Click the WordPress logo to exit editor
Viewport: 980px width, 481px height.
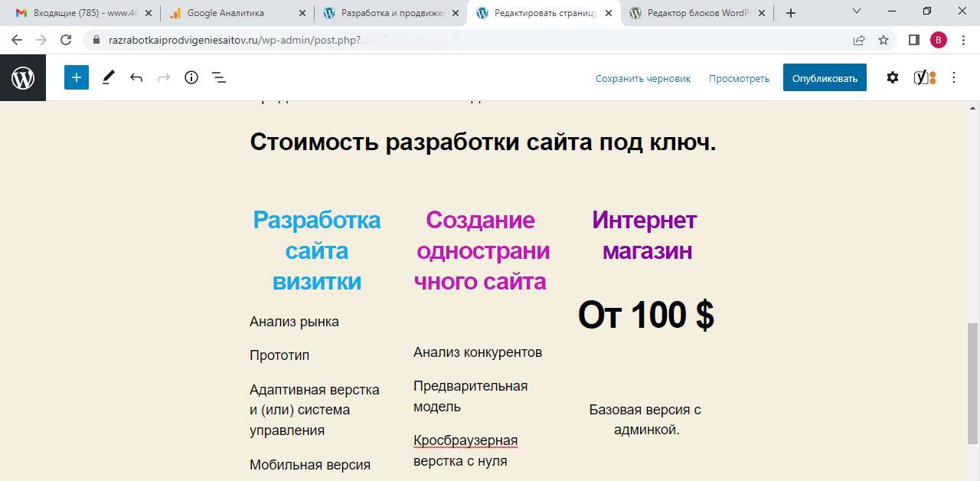23,77
